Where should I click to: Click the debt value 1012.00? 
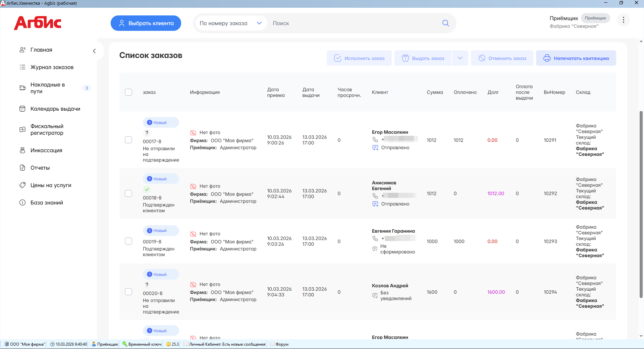pyautogui.click(x=496, y=193)
